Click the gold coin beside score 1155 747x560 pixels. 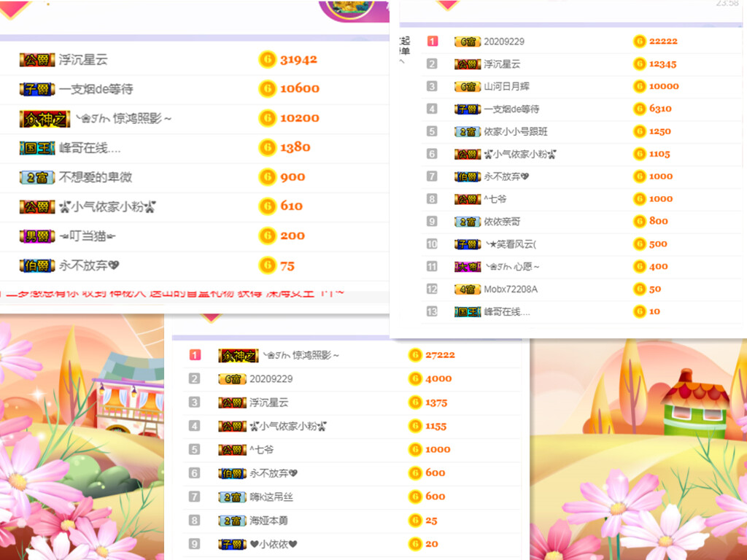[x=415, y=426]
